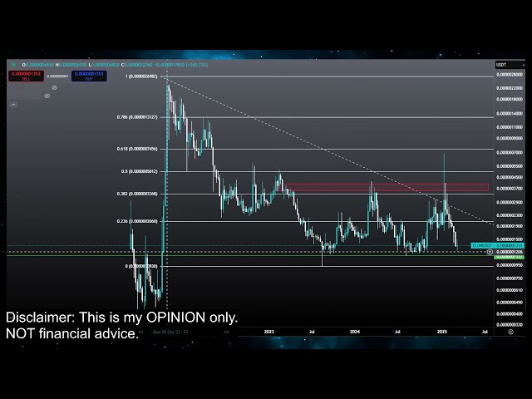The height and width of the screenshot is (399, 532).
Task: Click the blue BUY price button
Action: tap(89, 76)
